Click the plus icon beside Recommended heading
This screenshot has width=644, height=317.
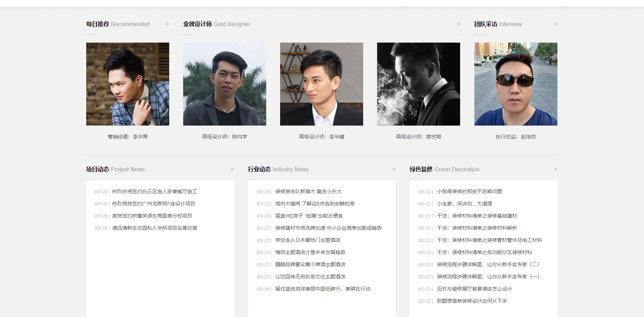pos(167,24)
